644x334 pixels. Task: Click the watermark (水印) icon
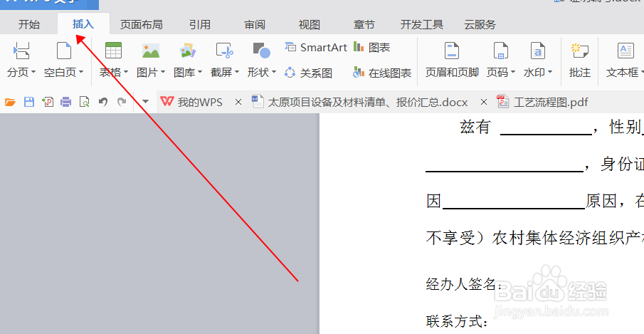[x=538, y=51]
